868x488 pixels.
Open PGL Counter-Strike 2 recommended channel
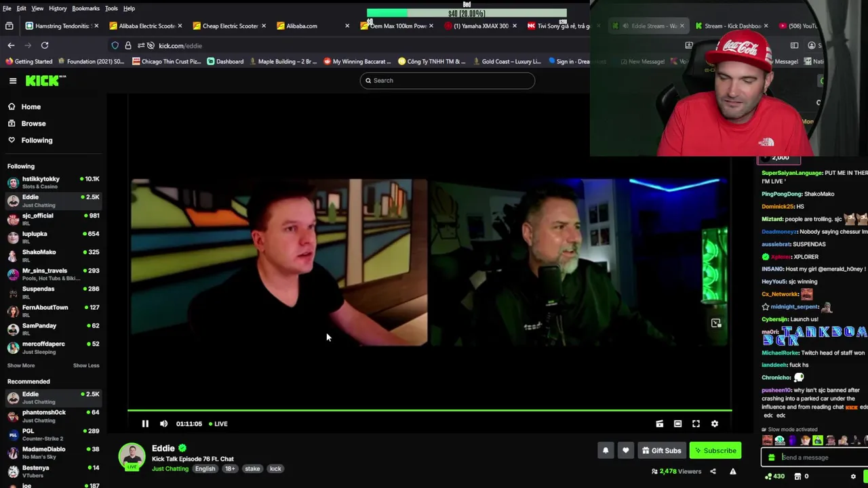[53, 434]
